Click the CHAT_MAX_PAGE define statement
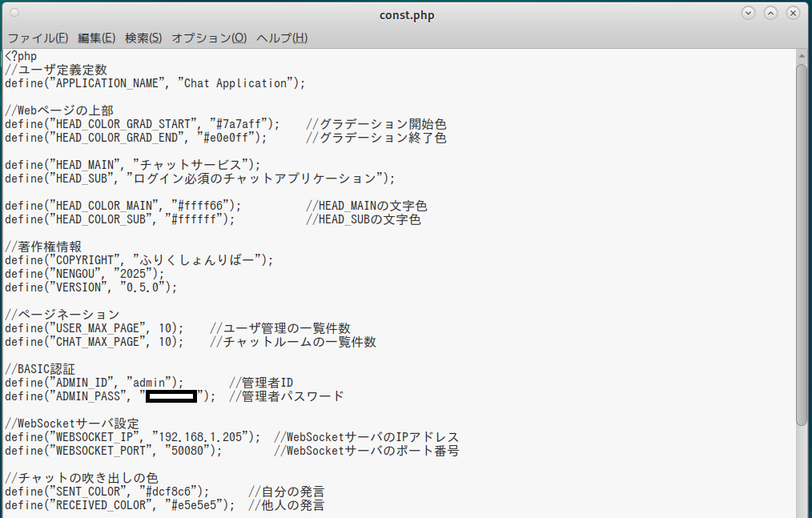 click(94, 342)
